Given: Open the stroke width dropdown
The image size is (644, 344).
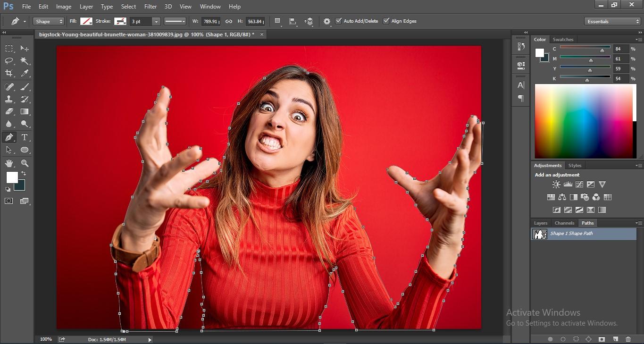Looking at the screenshot, I should [x=156, y=21].
